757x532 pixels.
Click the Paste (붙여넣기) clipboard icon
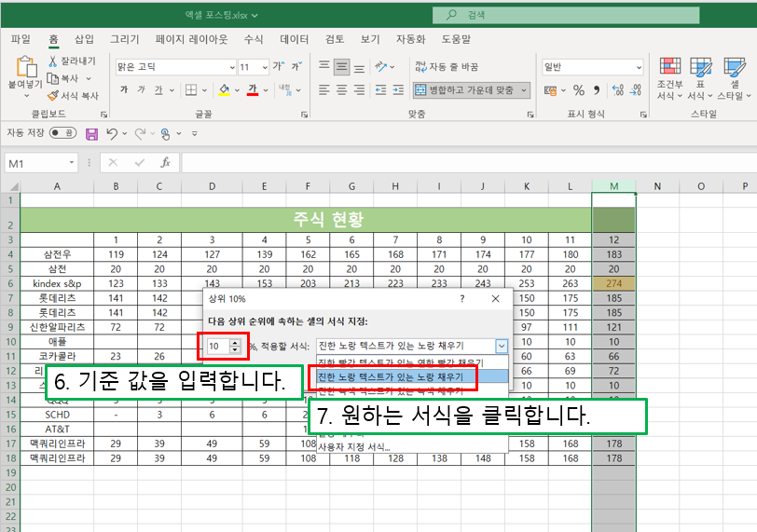click(26, 66)
